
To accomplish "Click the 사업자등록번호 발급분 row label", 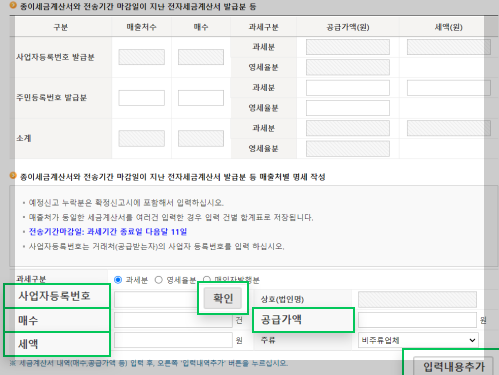I will [x=55, y=57].
